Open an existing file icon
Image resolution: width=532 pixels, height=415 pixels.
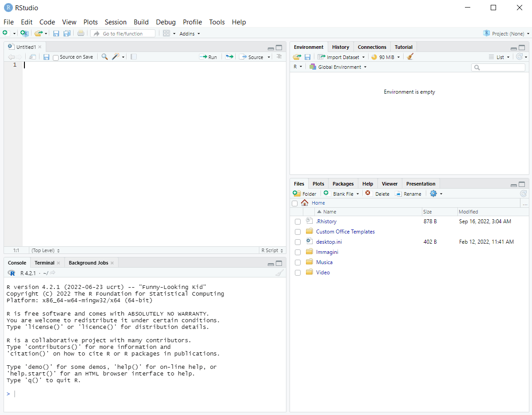click(x=38, y=33)
